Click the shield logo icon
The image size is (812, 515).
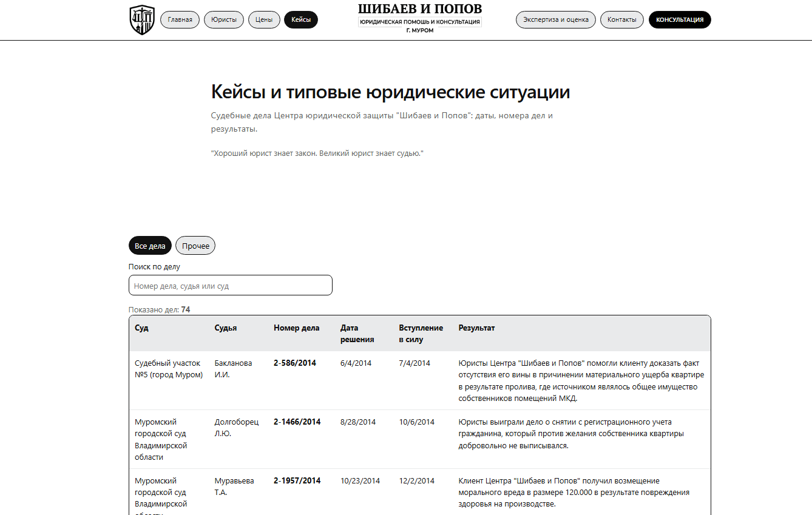pyautogui.click(x=142, y=20)
